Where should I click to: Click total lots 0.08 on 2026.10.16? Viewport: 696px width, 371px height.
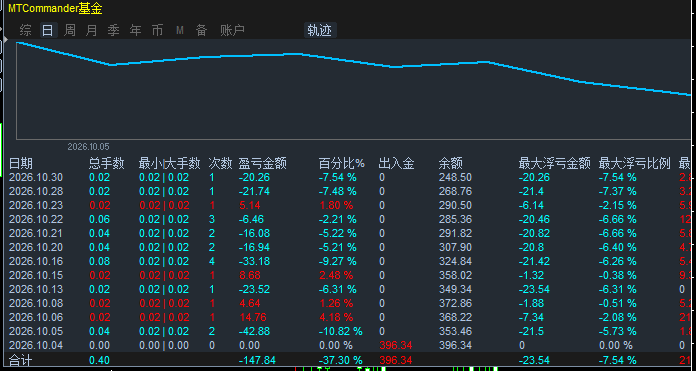[99, 261]
